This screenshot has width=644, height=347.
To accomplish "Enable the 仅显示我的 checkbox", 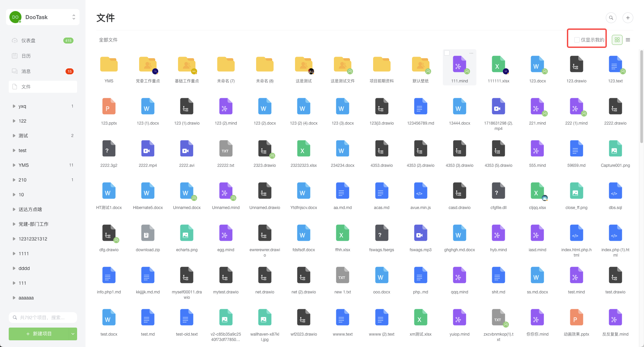I will click(x=577, y=40).
